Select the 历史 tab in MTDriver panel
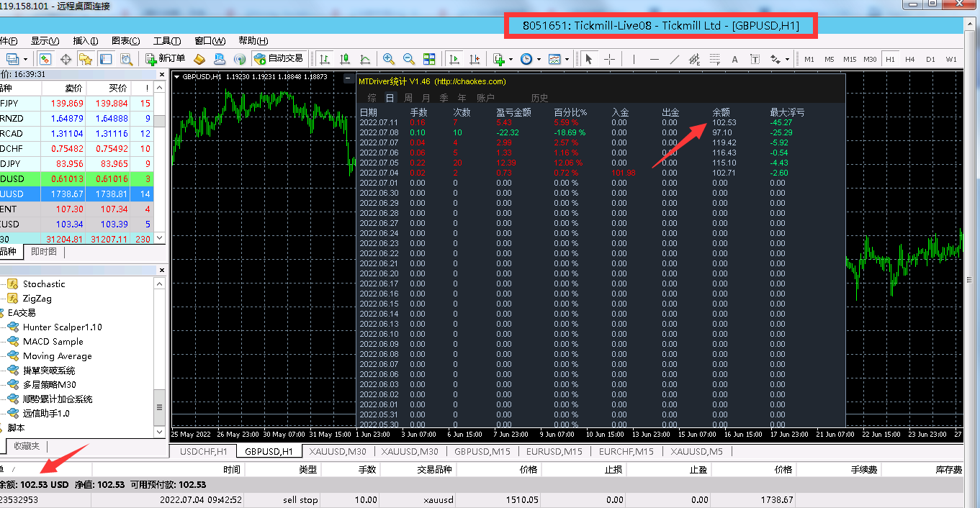 click(539, 98)
